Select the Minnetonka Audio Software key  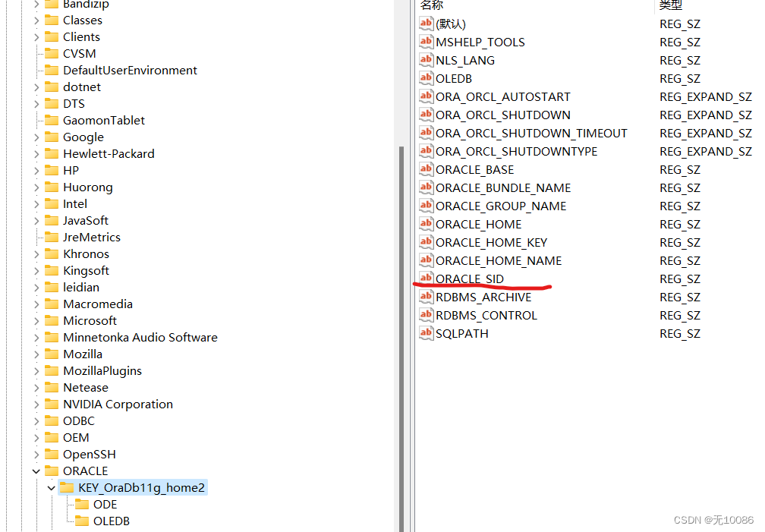tap(140, 337)
